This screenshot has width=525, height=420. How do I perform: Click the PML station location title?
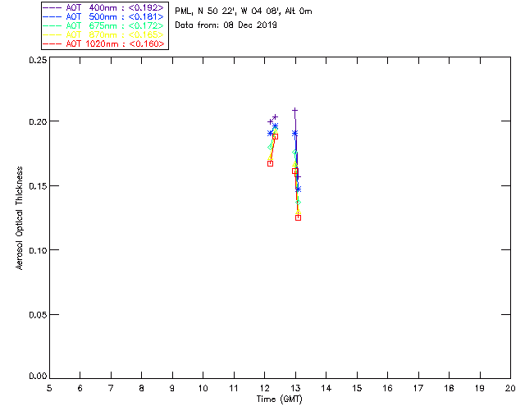coord(244,11)
